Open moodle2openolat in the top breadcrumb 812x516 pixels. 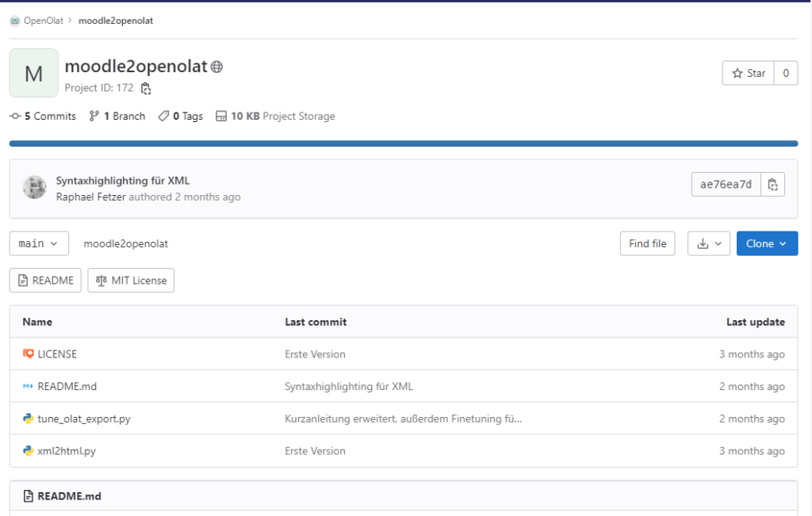point(116,21)
